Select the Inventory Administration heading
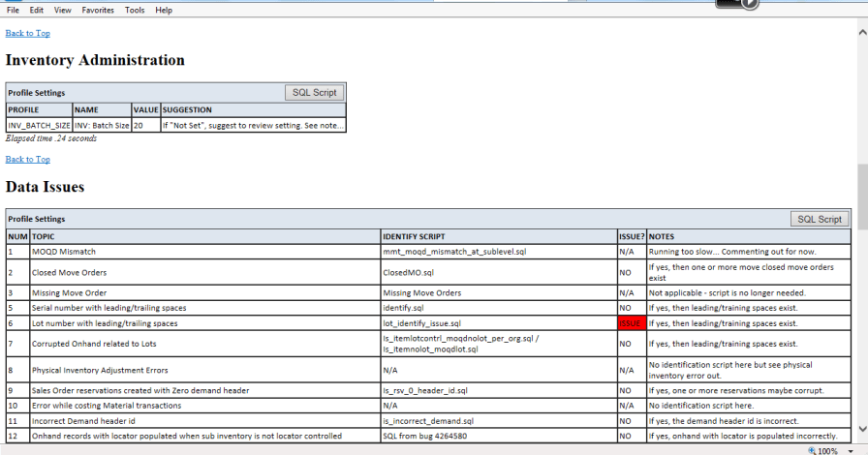The width and height of the screenshot is (868, 455). click(x=95, y=60)
